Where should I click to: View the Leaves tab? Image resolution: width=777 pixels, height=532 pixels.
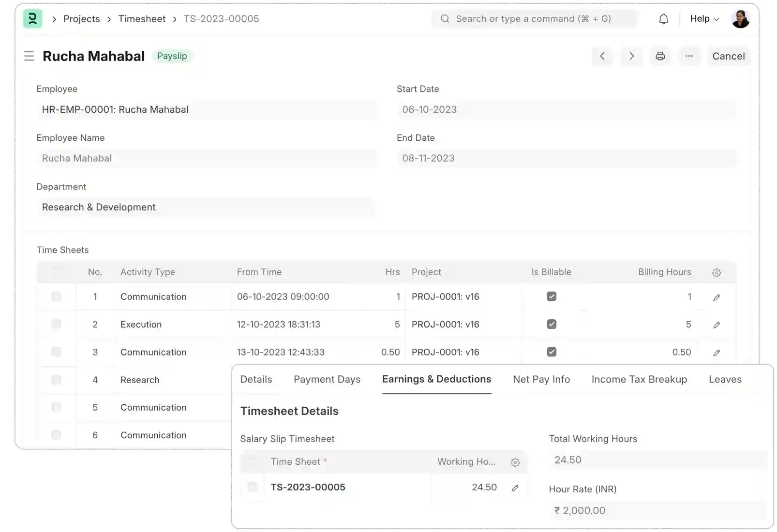tap(725, 379)
